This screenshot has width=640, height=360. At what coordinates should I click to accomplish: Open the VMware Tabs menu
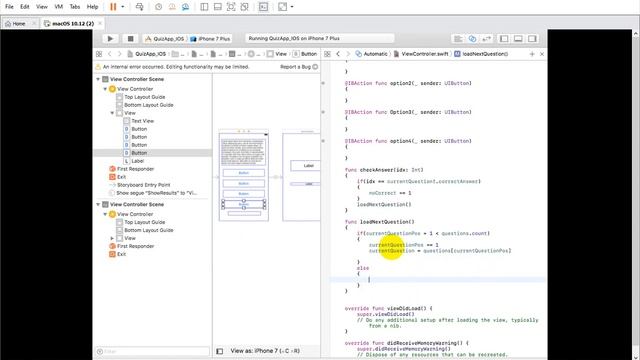[75, 7]
